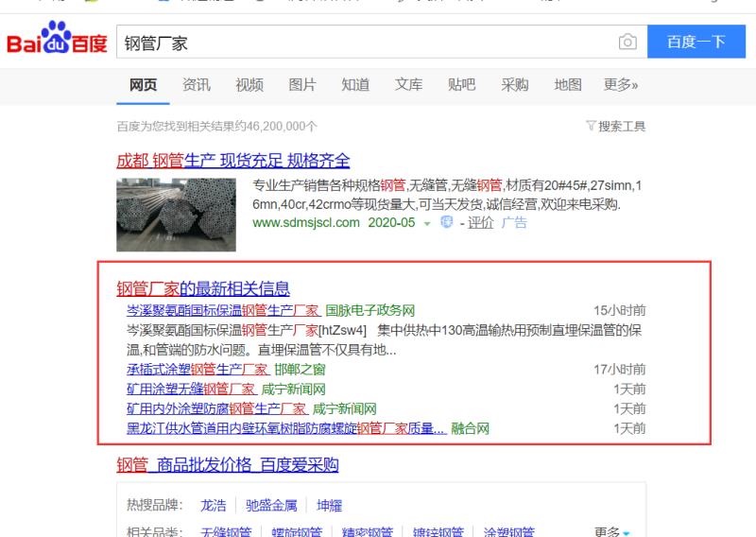
Task: Click source 邯郸之窗
Action: click(300, 370)
